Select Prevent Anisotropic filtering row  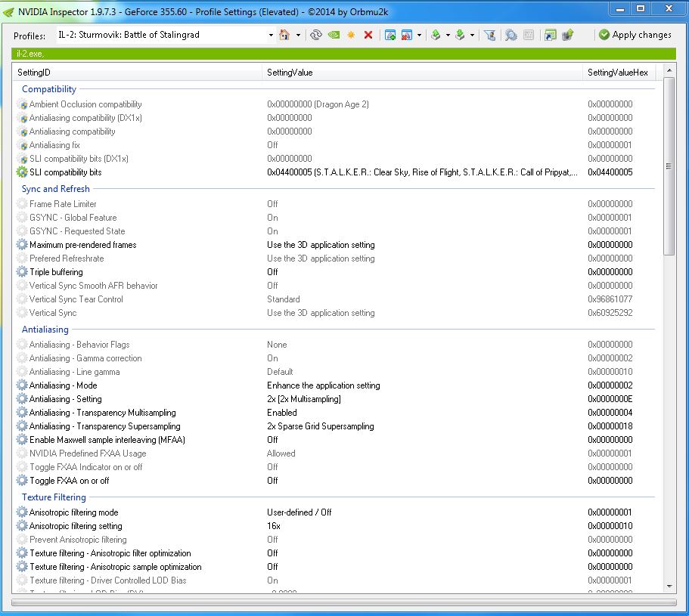(336, 539)
